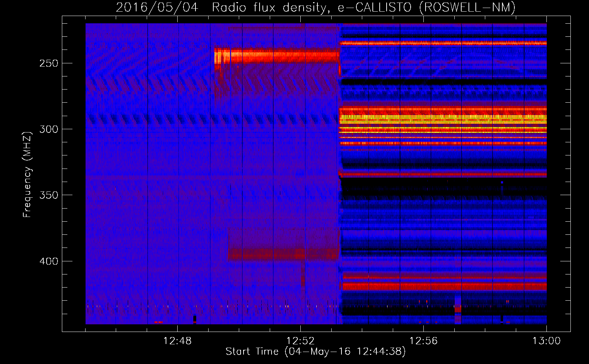The image size is (589, 364).
Task: Click the faint dark red band near 395 MHz
Action: pyautogui.click(x=284, y=254)
